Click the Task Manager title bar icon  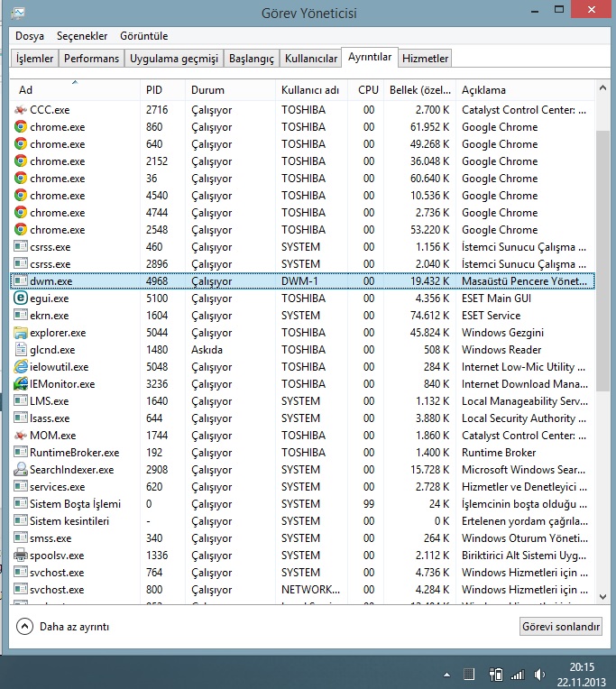point(18,14)
